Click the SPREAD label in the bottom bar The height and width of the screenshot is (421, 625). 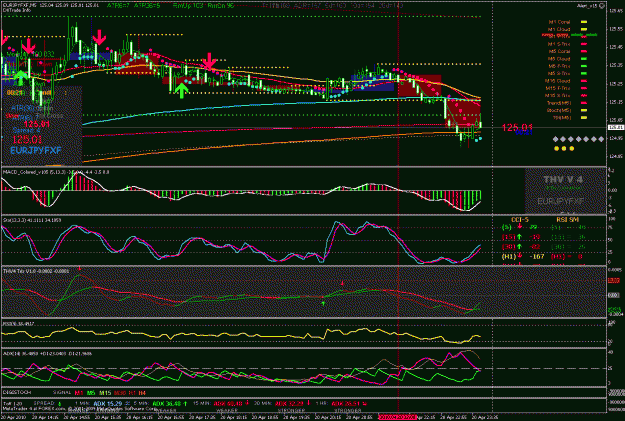[x=45, y=403]
